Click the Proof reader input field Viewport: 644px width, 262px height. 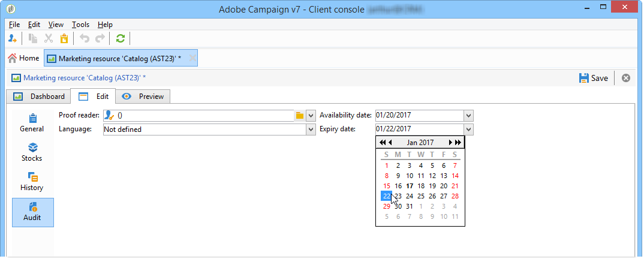click(x=198, y=116)
